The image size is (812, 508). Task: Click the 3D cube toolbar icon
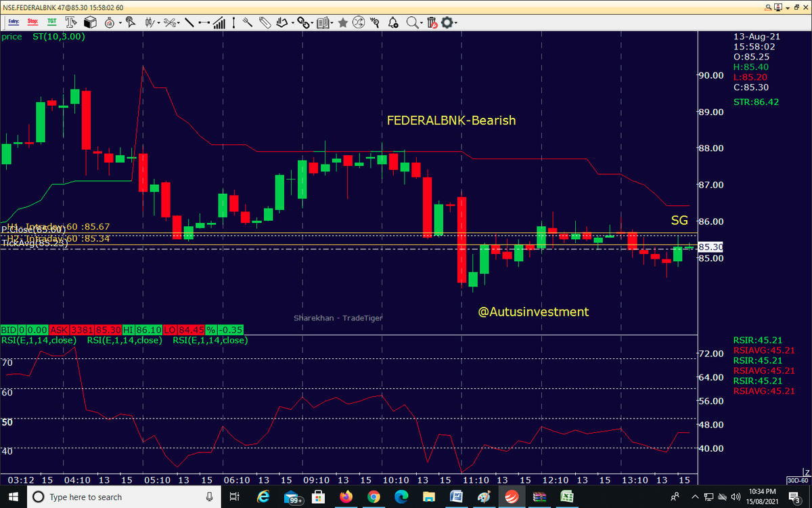(91, 22)
